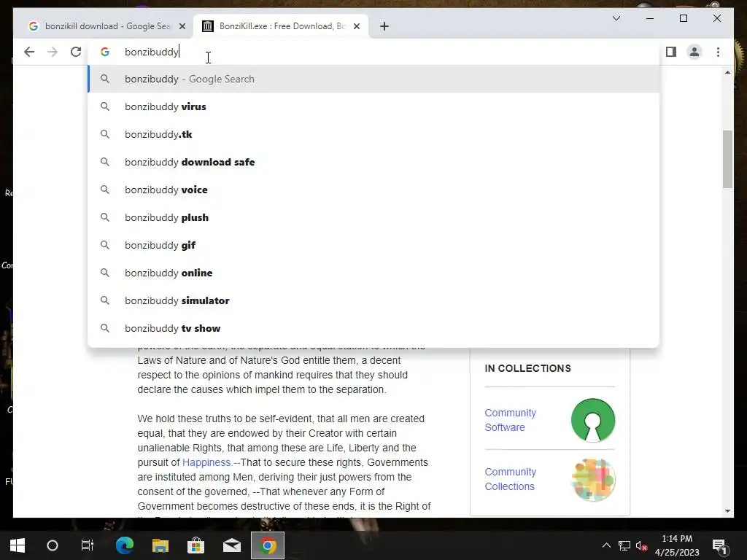Click the muted volume icon in tray

pos(642,545)
